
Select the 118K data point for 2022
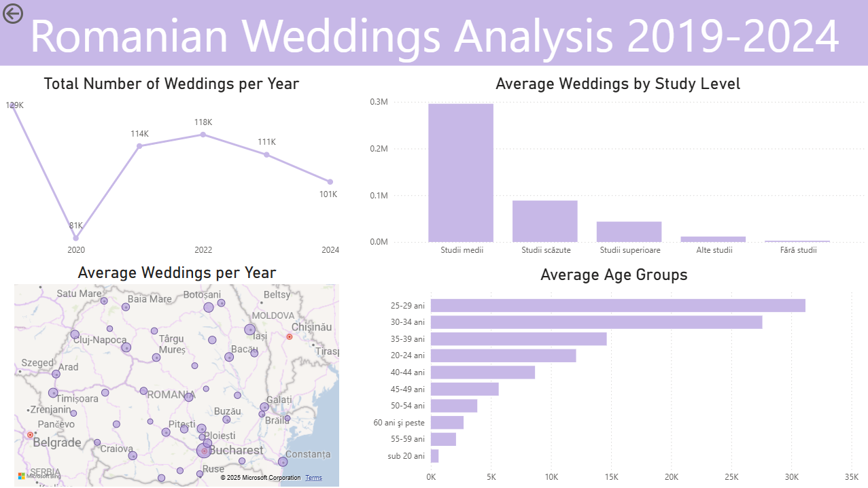pyautogui.click(x=203, y=135)
